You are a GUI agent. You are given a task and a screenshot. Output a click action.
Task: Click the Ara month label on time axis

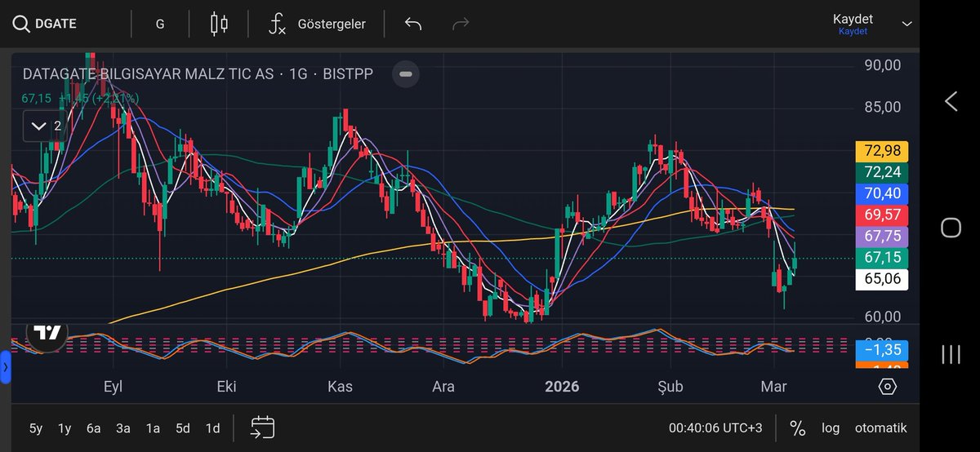click(443, 387)
